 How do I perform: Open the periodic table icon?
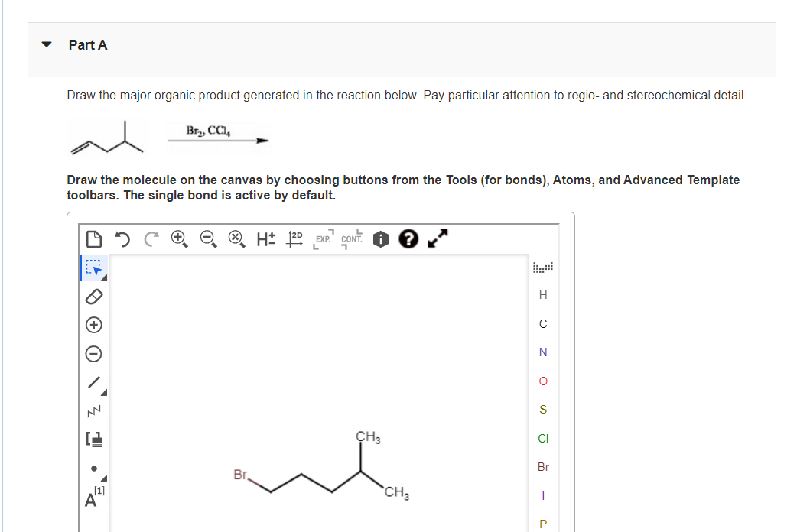pyautogui.click(x=543, y=268)
